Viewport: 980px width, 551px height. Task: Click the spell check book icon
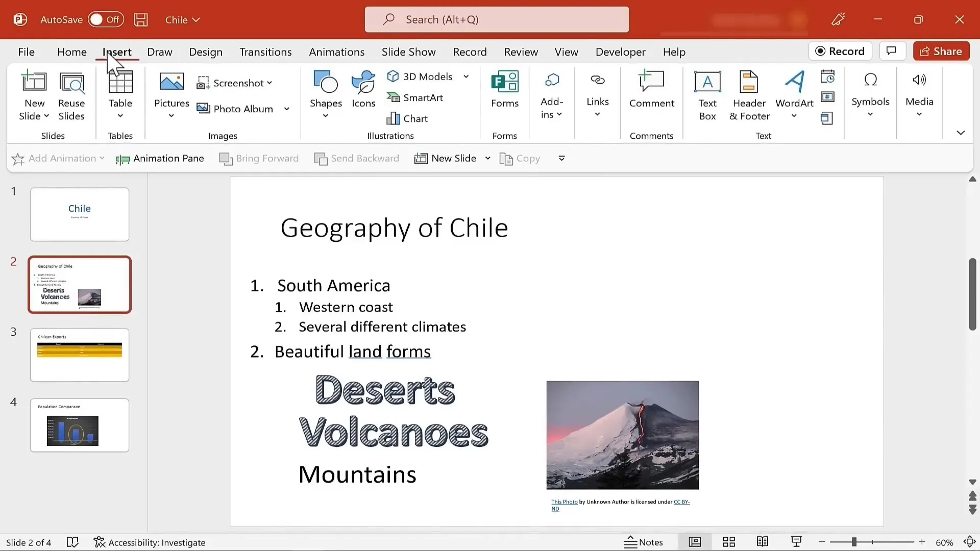[x=72, y=542]
